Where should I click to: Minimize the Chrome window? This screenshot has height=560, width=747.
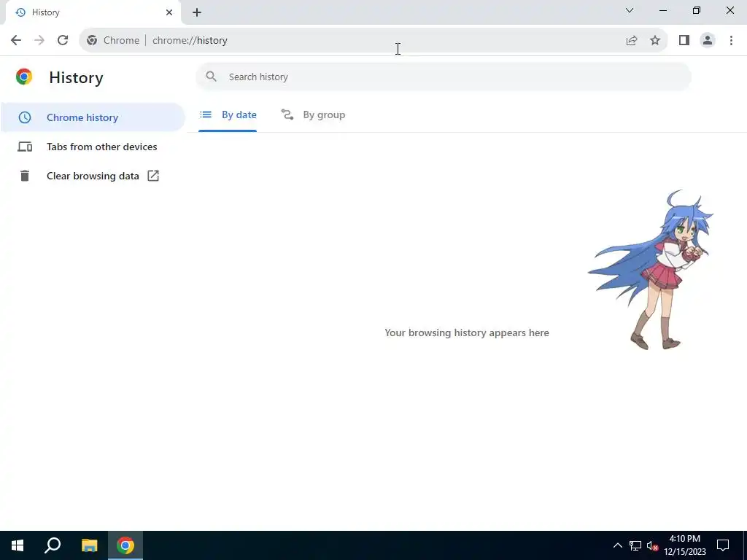click(662, 10)
